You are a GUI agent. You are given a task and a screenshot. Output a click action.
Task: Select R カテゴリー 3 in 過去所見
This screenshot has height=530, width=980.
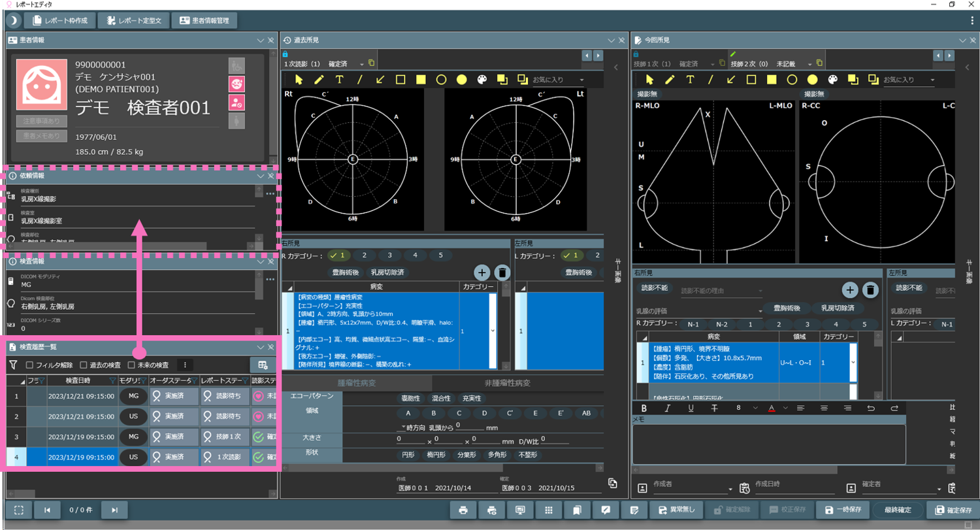click(x=390, y=256)
